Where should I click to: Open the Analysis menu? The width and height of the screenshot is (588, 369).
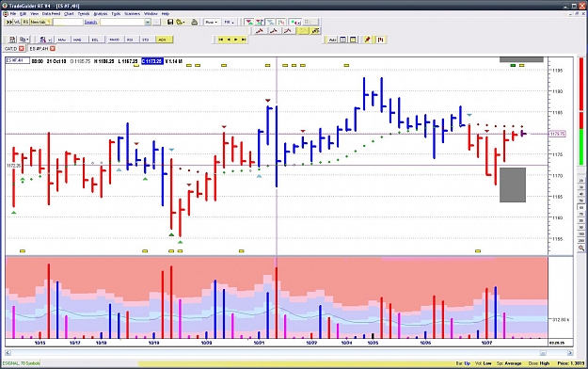pos(100,13)
